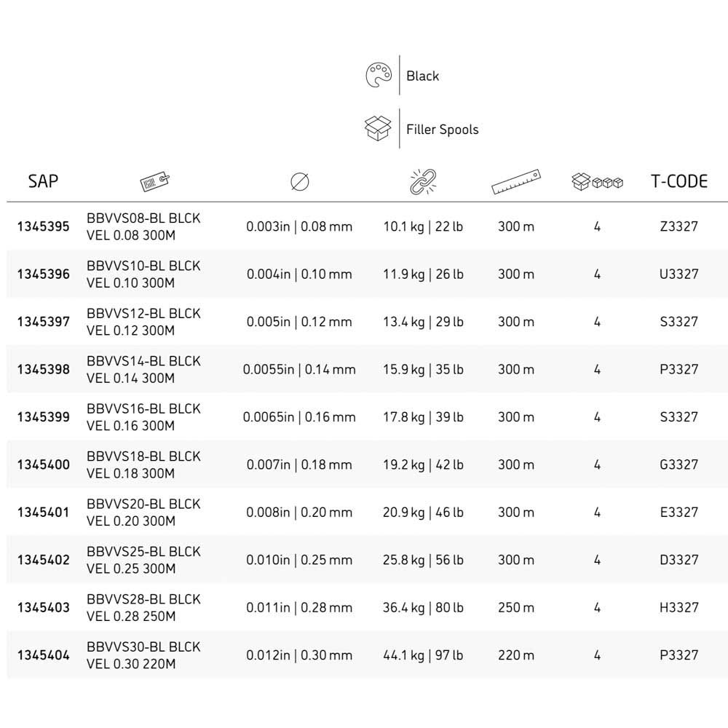Viewport: 728px width, 728px height.
Task: Click the diameter symbol column icon
Action: coord(299,181)
